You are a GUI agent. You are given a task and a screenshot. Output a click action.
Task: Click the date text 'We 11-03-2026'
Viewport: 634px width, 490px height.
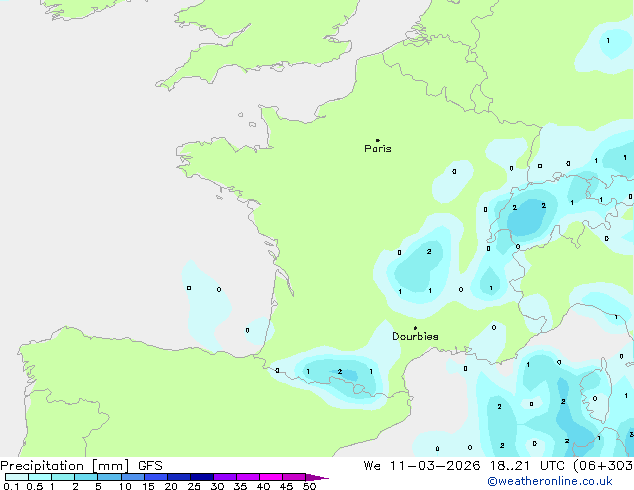(x=422, y=466)
